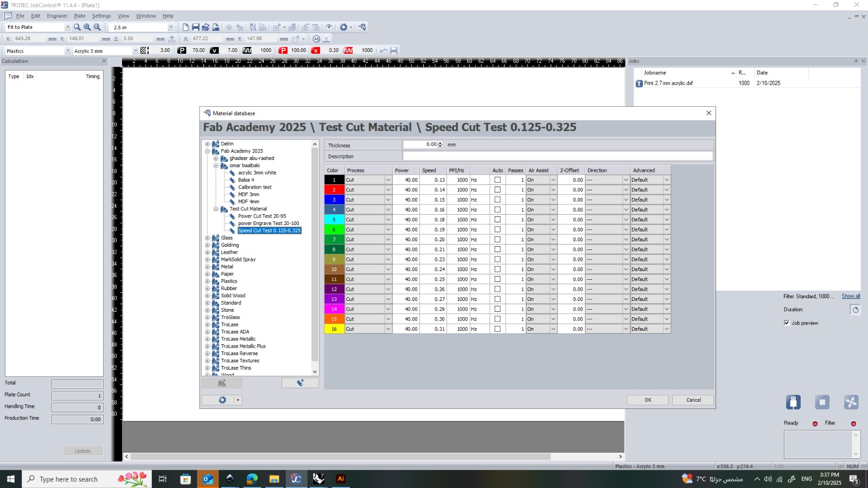Open the Edit menu
The image size is (868, 488).
click(x=36, y=16)
